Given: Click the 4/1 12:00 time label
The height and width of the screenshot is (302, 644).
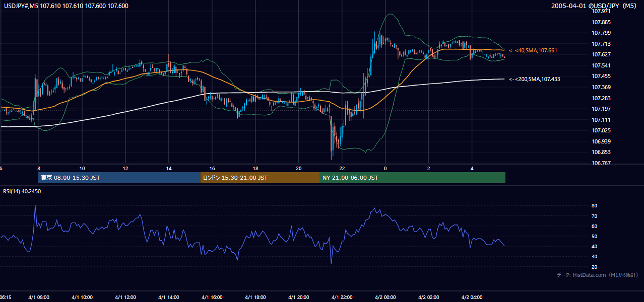Looking at the screenshot, I should [x=125, y=297].
